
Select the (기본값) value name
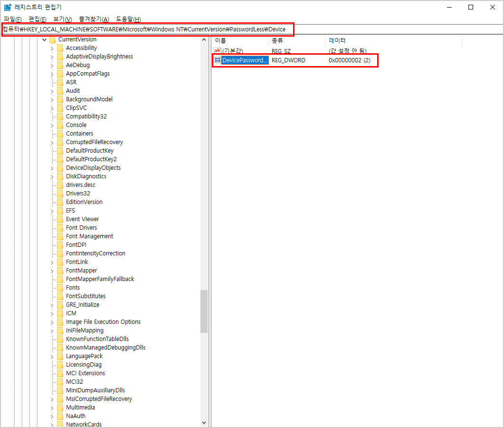[x=233, y=51]
